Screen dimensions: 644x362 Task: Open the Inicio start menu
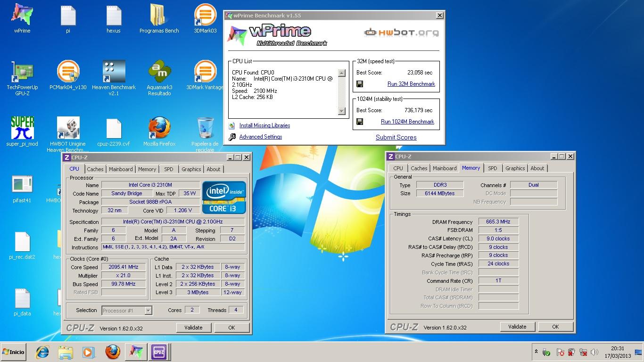[x=13, y=352]
